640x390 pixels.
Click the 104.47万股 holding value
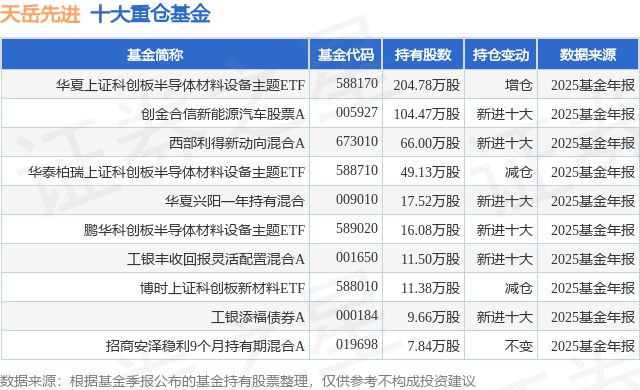point(427,114)
